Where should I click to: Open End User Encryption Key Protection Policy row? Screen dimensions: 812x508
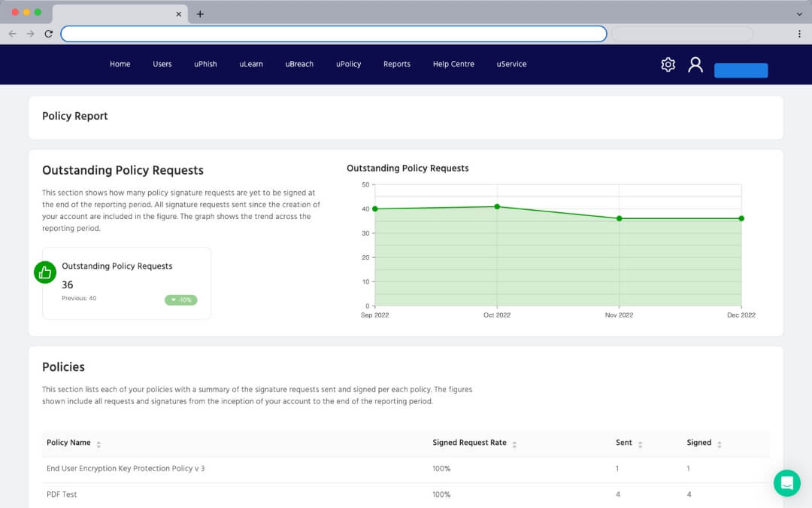click(126, 469)
